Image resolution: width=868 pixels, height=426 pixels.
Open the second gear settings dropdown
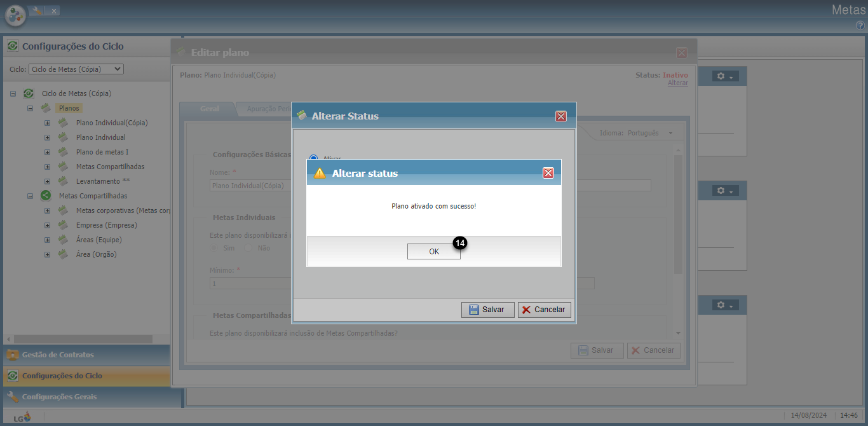coord(725,191)
